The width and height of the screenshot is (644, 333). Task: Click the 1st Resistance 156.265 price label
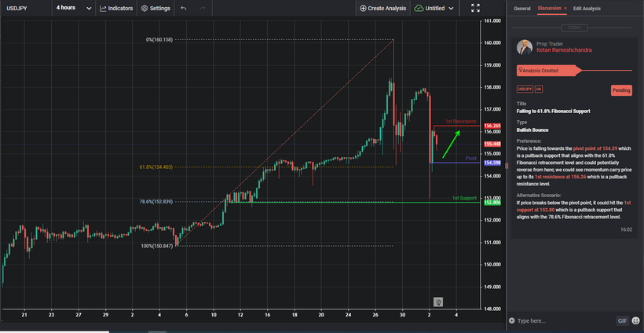(x=492, y=126)
